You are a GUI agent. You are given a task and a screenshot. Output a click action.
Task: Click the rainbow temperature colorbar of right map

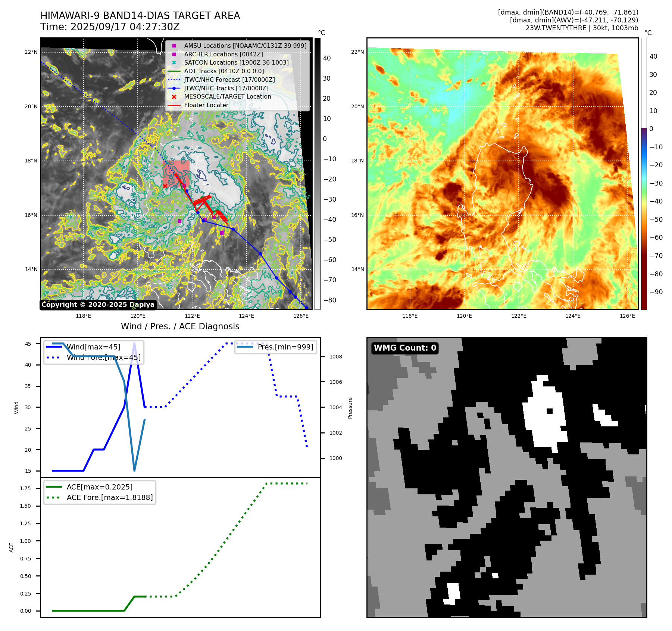(644, 174)
